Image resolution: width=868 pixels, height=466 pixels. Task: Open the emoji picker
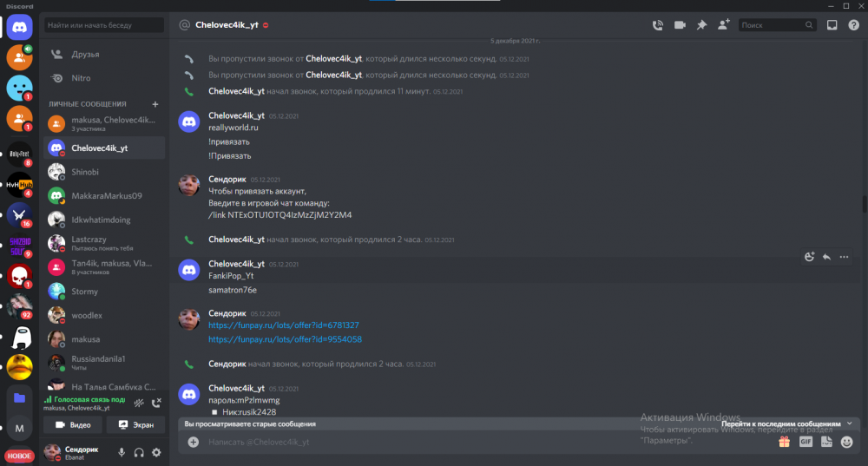pos(847,442)
